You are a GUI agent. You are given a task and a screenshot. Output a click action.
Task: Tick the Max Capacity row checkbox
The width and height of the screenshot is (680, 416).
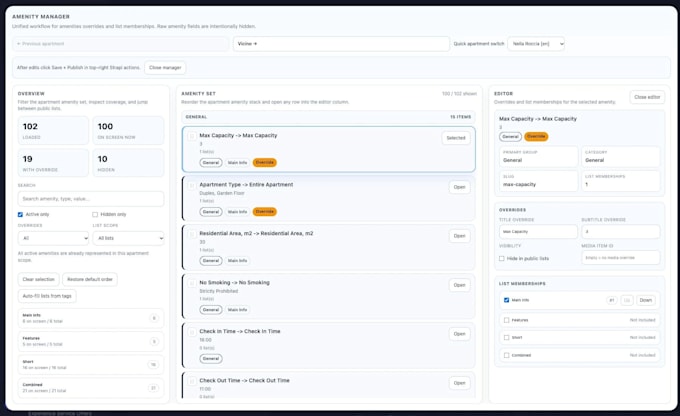pyautogui.click(x=191, y=136)
